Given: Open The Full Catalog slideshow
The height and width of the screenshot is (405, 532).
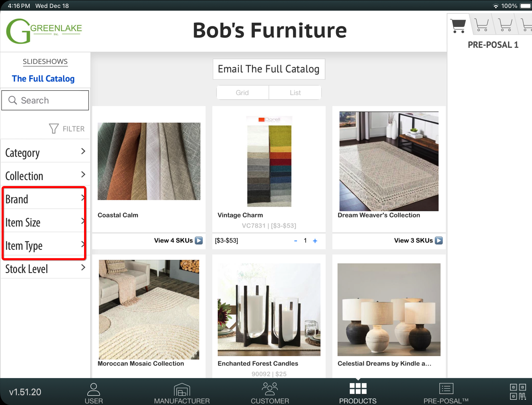Looking at the screenshot, I should click(43, 78).
